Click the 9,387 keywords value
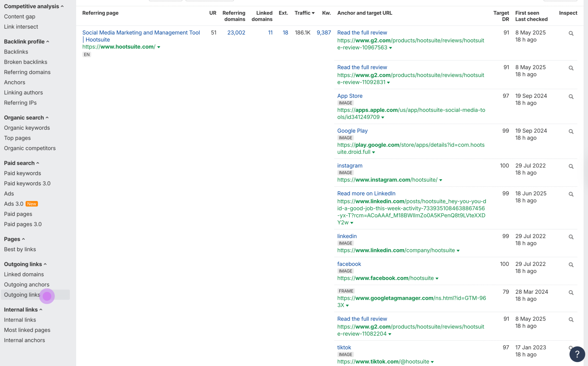 pos(324,32)
